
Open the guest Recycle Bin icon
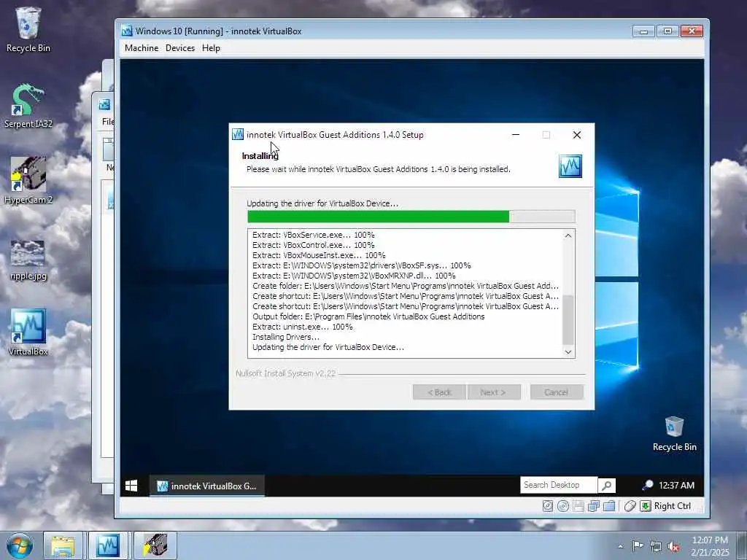click(x=674, y=433)
